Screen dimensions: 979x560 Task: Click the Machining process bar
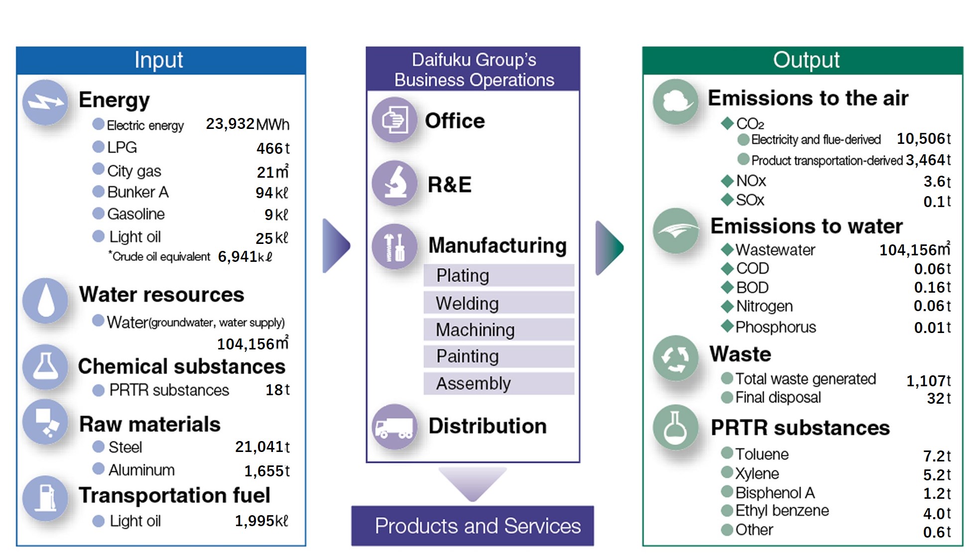click(x=499, y=330)
